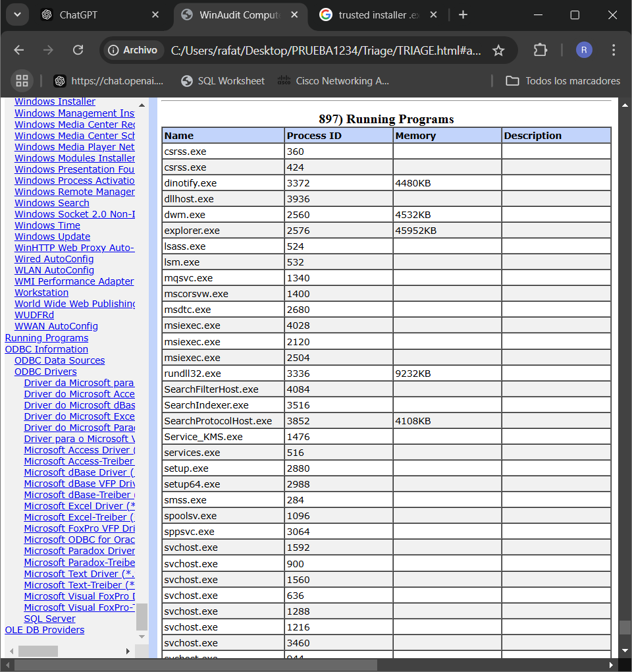Open the Microsoft ODBC for Oracle link
Viewport: 632px width, 672px height.
(79, 540)
